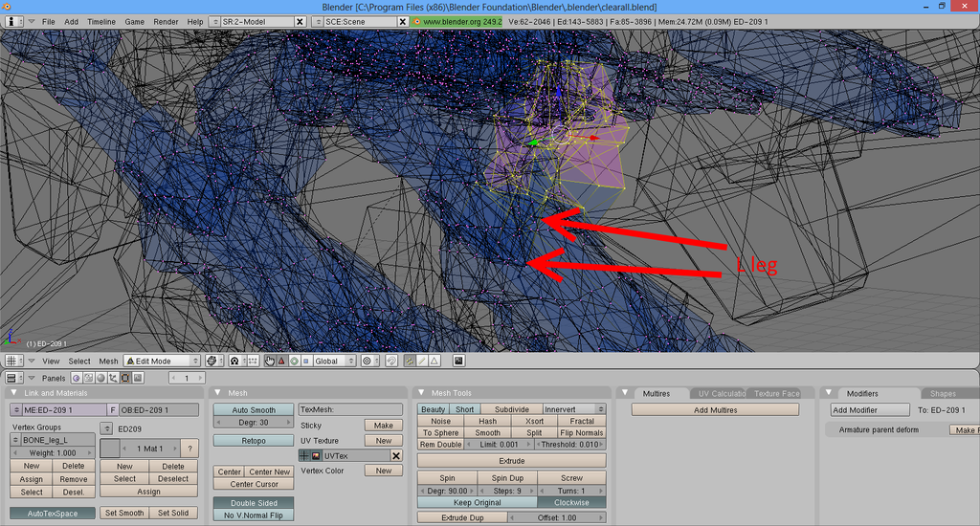Toggle the Double Sided option
980x526 pixels.
pyautogui.click(x=253, y=503)
